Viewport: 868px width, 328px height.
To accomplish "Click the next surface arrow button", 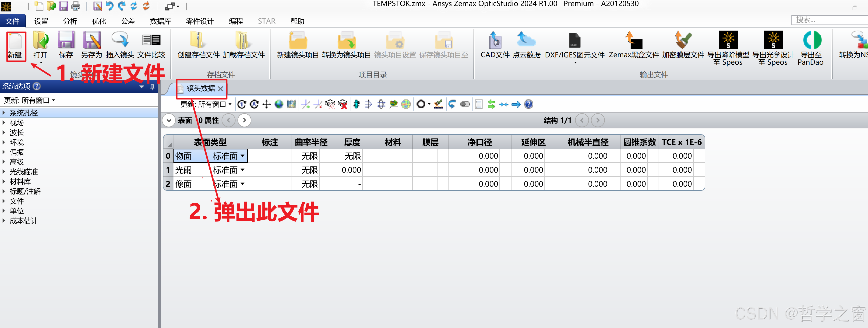I will click(244, 120).
